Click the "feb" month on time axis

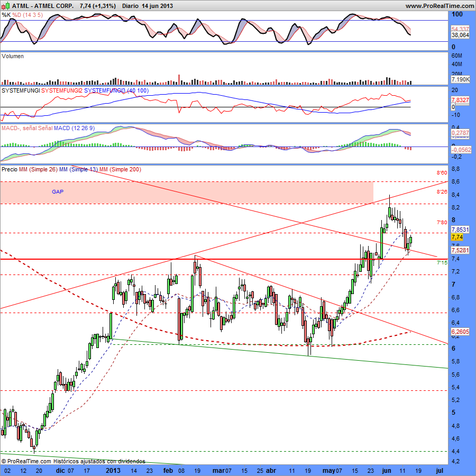(x=168, y=471)
